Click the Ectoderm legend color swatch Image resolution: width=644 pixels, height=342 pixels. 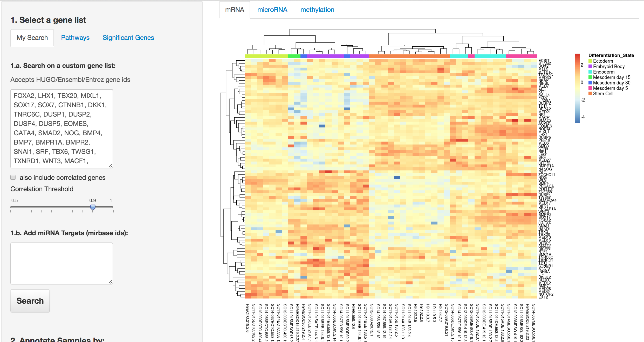click(590, 61)
